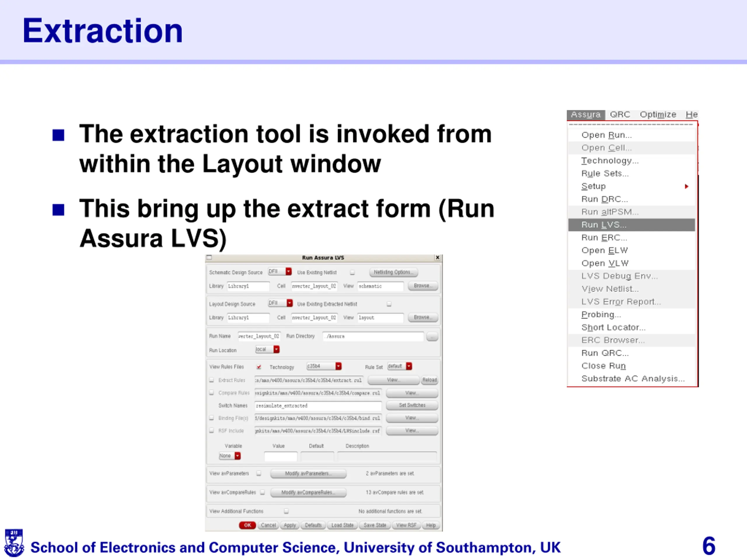Image resolution: width=747 pixels, height=560 pixels.
Task: Click the University of Southampton crest logo
Action: coord(14,543)
